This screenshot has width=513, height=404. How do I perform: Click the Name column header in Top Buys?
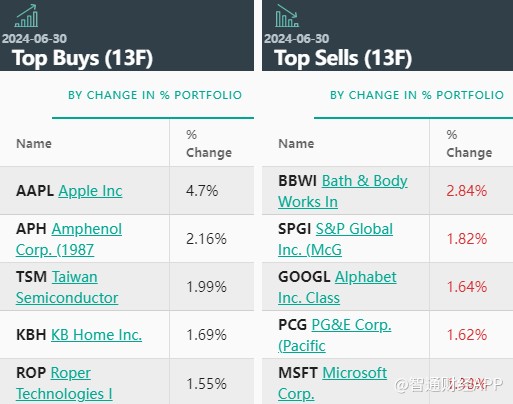tap(34, 144)
